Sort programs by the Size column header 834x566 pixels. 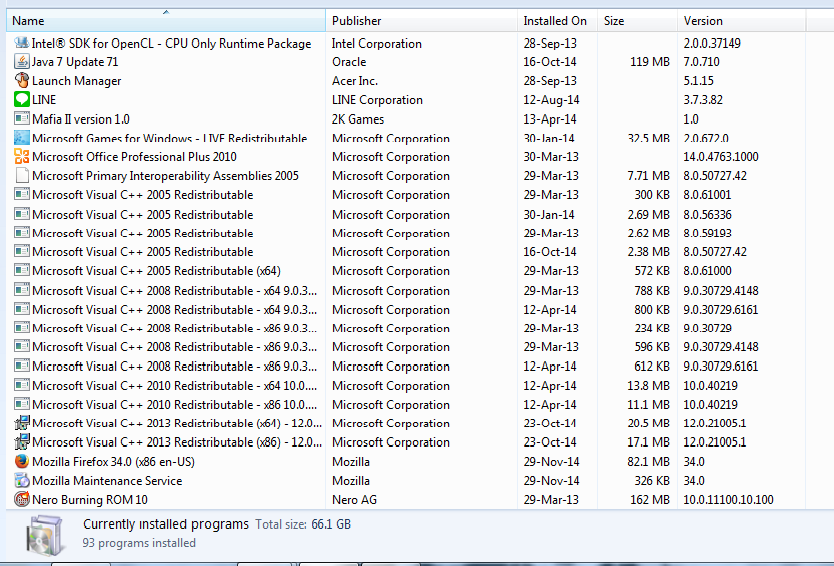637,21
